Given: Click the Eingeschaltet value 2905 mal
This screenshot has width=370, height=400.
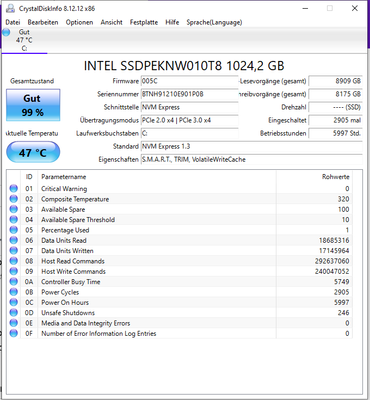Looking at the screenshot, I should click(336, 120).
